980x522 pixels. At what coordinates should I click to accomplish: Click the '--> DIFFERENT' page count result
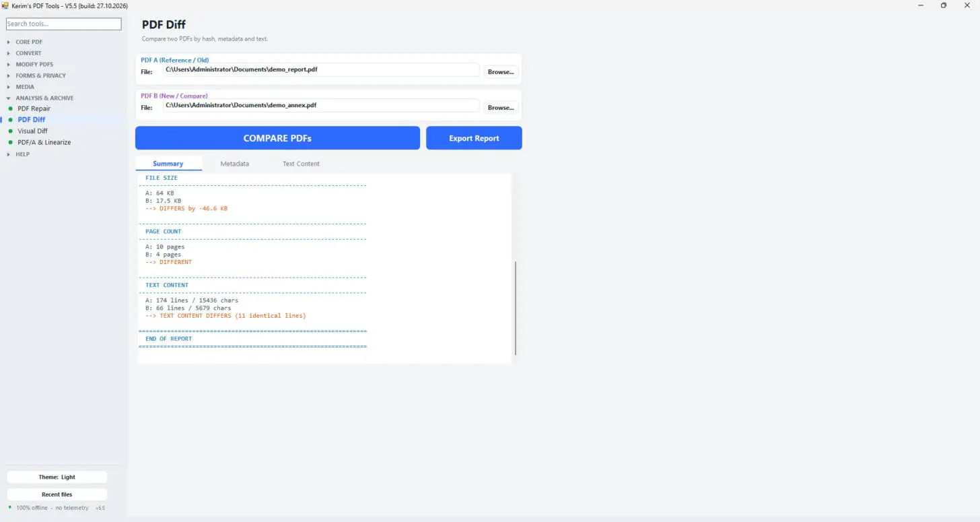(168, 262)
